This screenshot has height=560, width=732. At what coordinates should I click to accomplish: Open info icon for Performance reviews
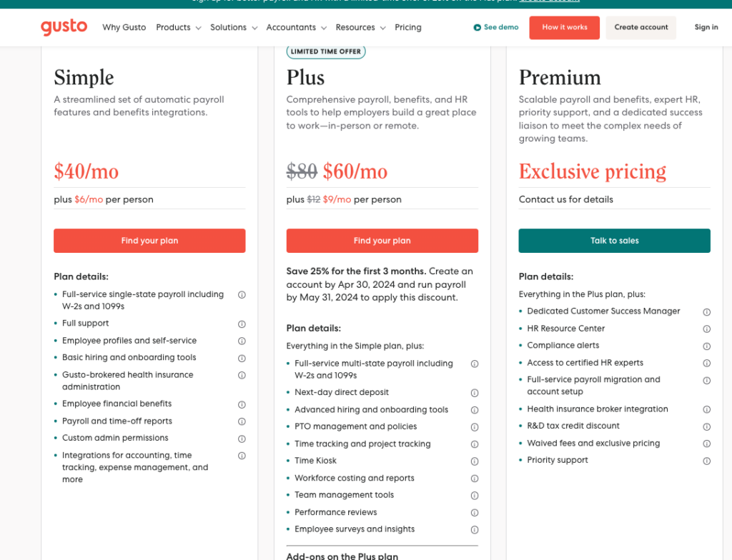(475, 513)
